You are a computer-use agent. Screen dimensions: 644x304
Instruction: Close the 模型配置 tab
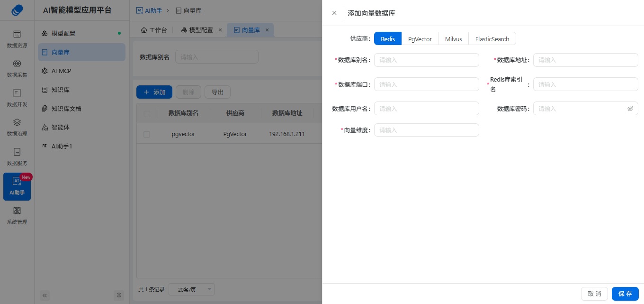220,30
